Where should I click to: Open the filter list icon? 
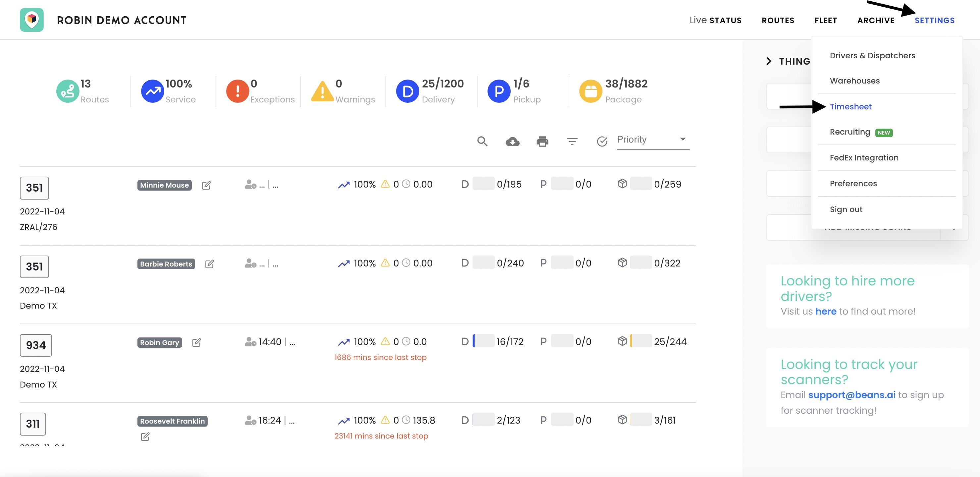pos(572,142)
